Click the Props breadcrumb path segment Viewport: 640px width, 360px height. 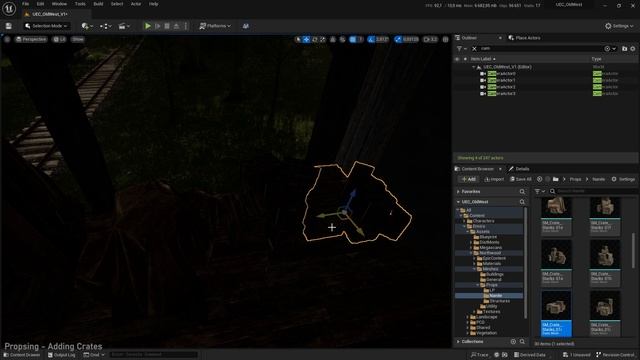tap(575, 179)
